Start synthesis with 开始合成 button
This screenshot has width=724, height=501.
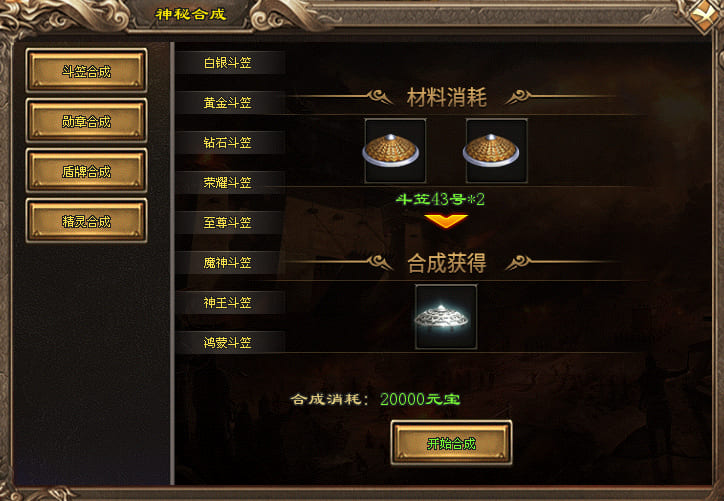pos(451,442)
